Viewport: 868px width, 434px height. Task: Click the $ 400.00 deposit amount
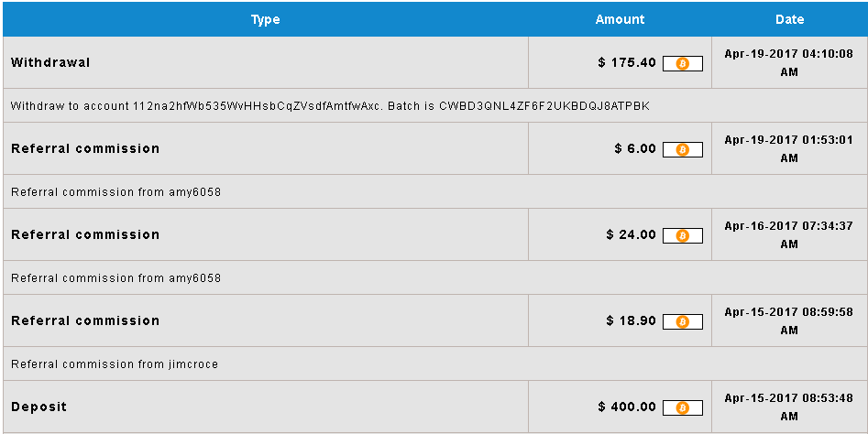click(627, 407)
